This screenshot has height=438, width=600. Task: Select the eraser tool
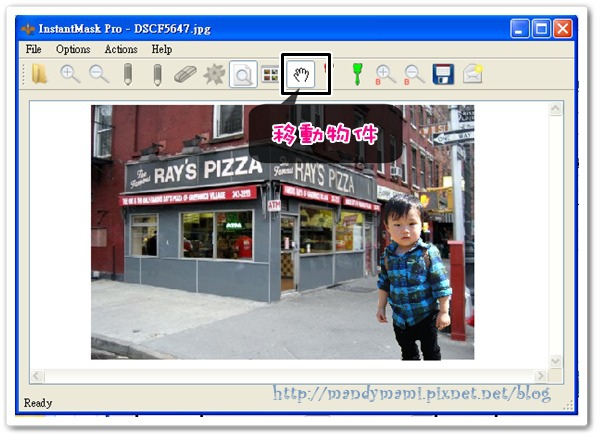(185, 74)
